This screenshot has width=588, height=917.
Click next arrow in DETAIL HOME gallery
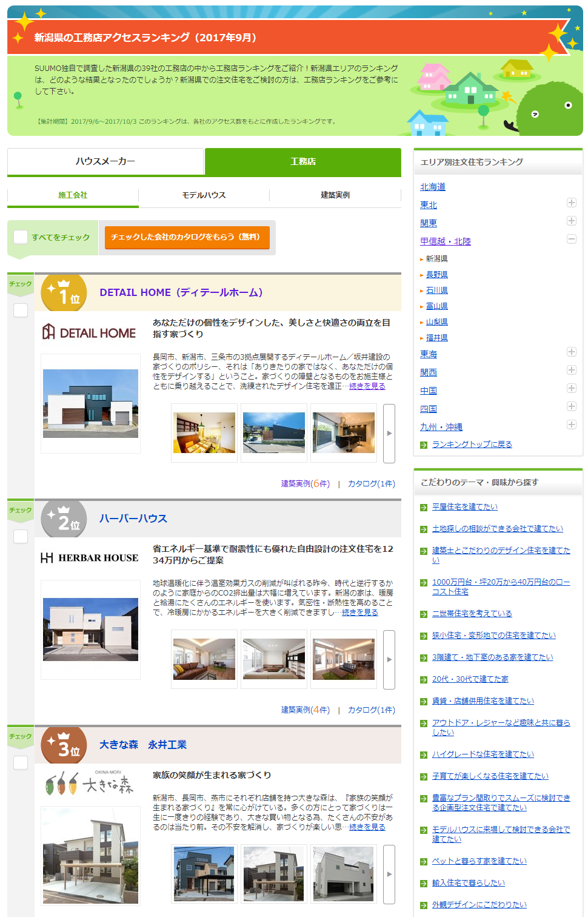click(389, 433)
